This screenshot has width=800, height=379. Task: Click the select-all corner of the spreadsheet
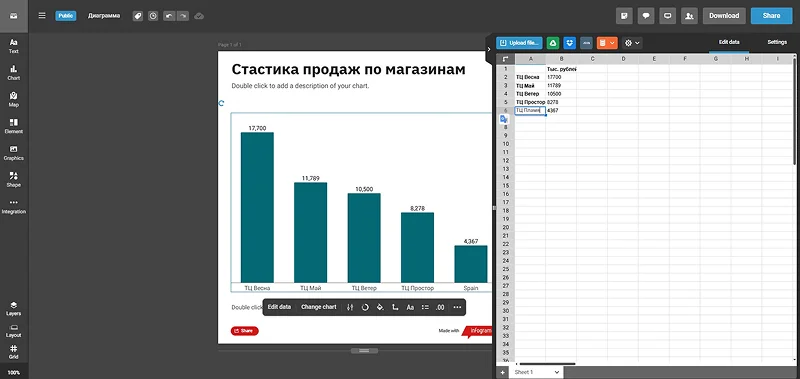coord(505,59)
